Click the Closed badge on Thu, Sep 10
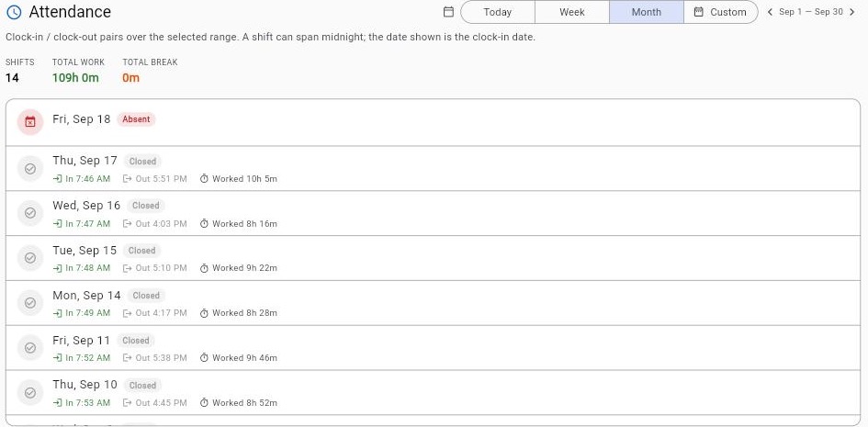 click(142, 386)
